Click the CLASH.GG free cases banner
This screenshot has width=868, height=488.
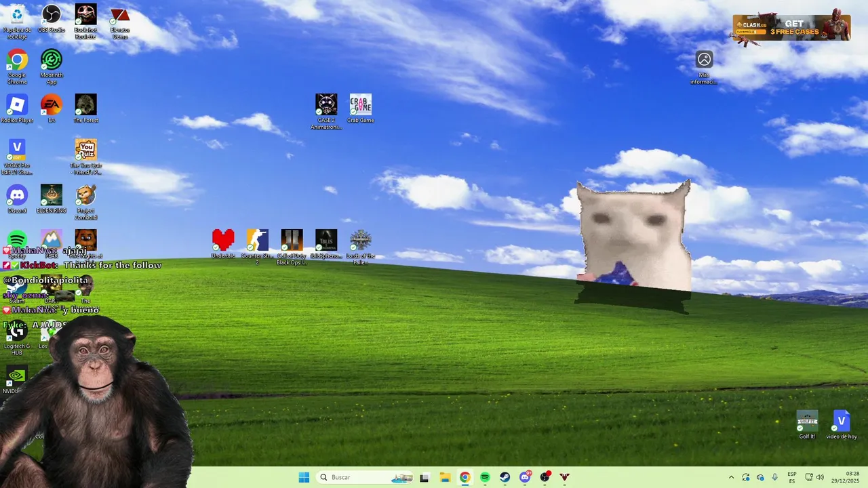click(791, 27)
